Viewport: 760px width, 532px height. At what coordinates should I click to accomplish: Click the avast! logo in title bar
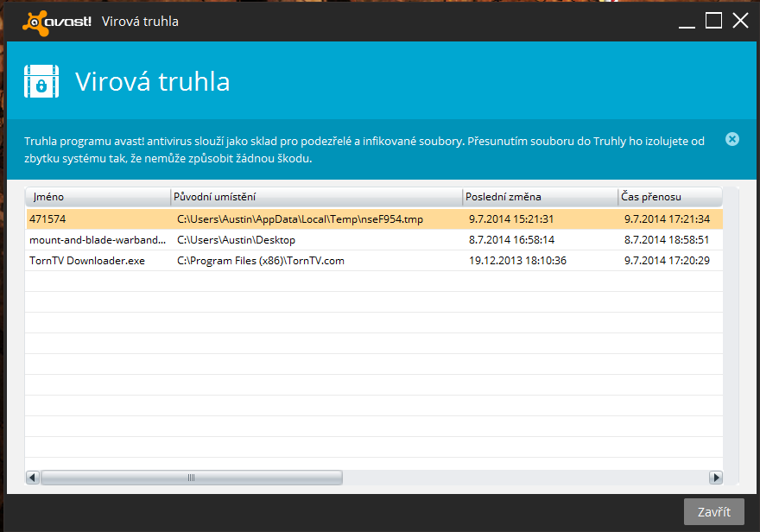(x=57, y=22)
